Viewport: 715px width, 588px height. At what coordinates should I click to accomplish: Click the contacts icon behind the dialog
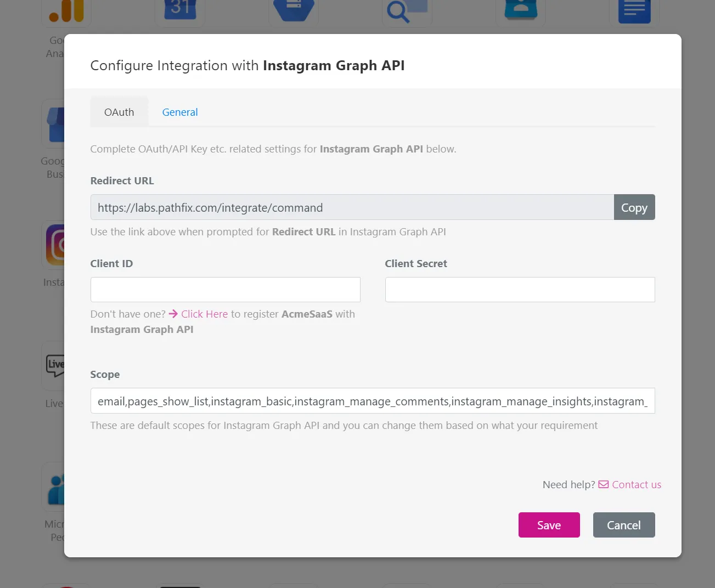coord(521,10)
